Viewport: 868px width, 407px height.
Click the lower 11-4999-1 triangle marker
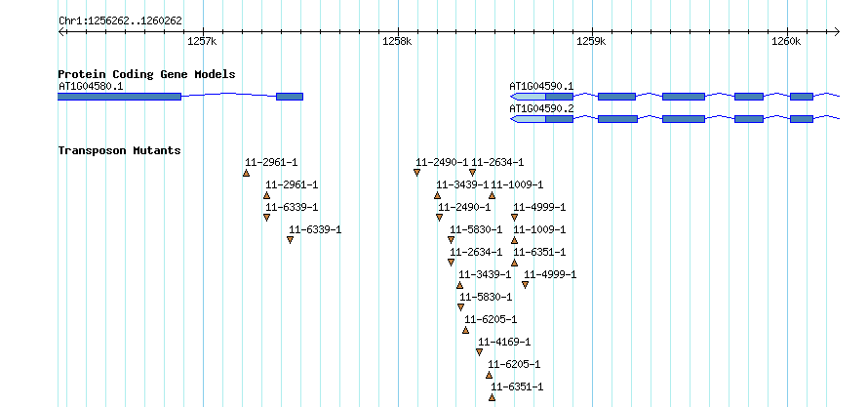tap(526, 285)
